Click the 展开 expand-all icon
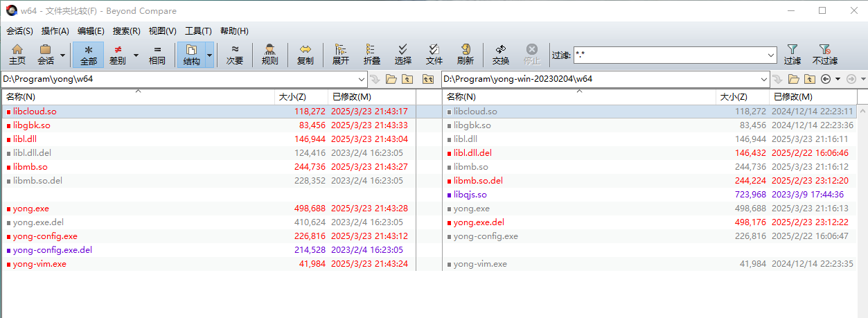 pyautogui.click(x=341, y=54)
